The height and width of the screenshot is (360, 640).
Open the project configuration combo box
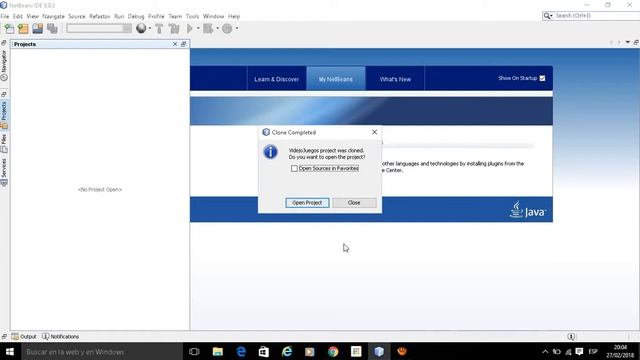[x=99, y=28]
